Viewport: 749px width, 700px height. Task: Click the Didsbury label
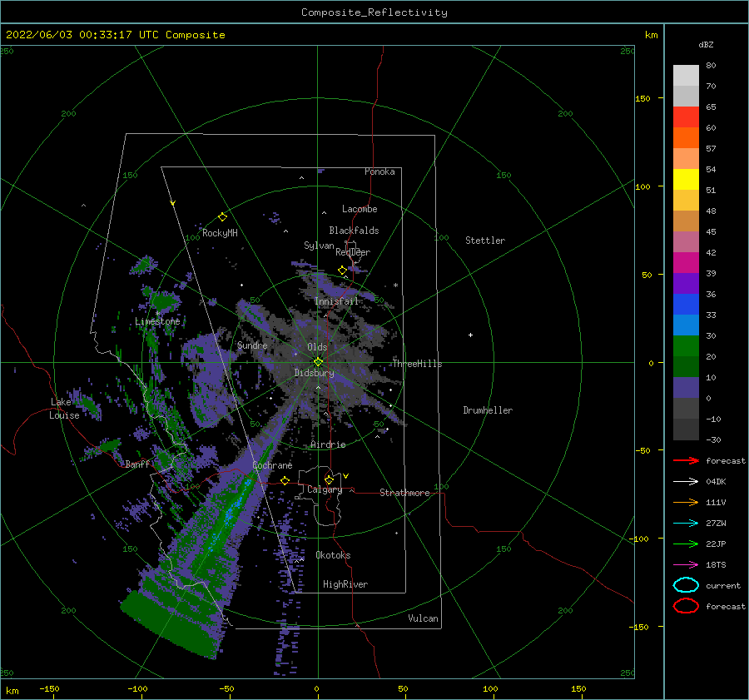click(x=314, y=373)
